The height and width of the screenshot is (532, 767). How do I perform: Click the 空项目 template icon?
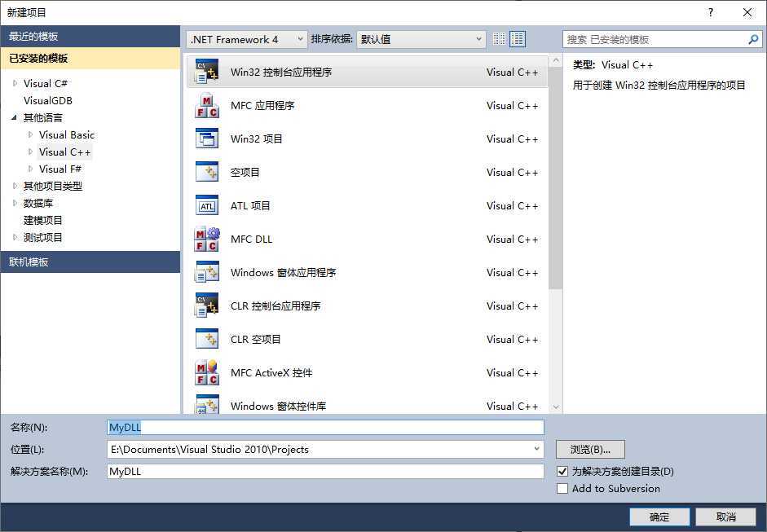click(207, 172)
